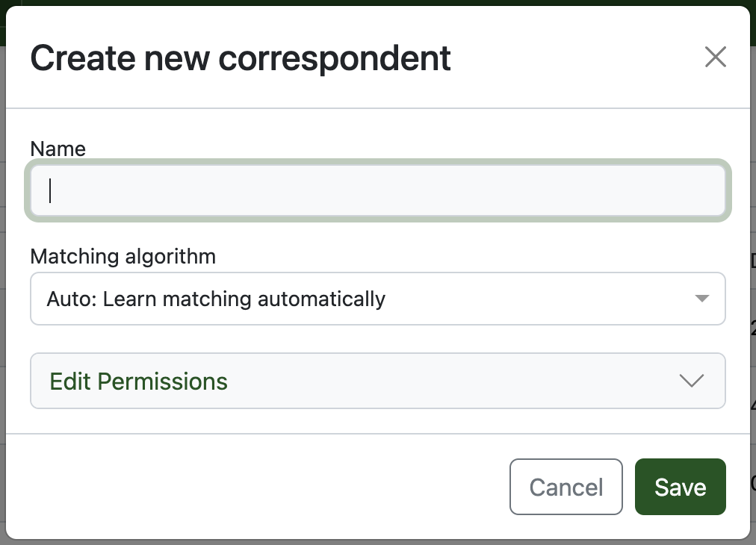This screenshot has width=756, height=545.
Task: Click the Matching algorithm dropdown arrow
Action: coord(701,299)
